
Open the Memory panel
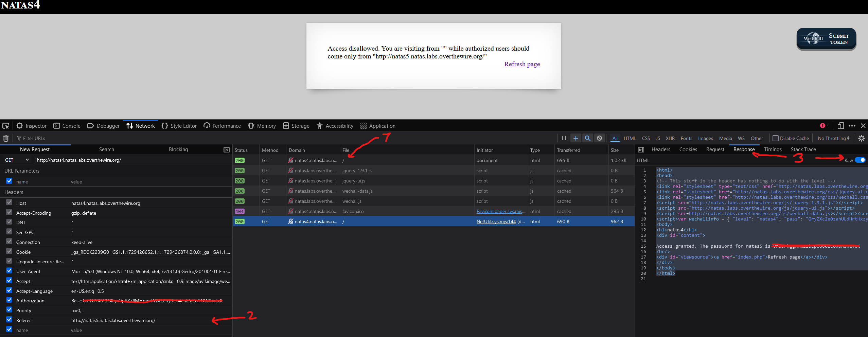point(262,126)
